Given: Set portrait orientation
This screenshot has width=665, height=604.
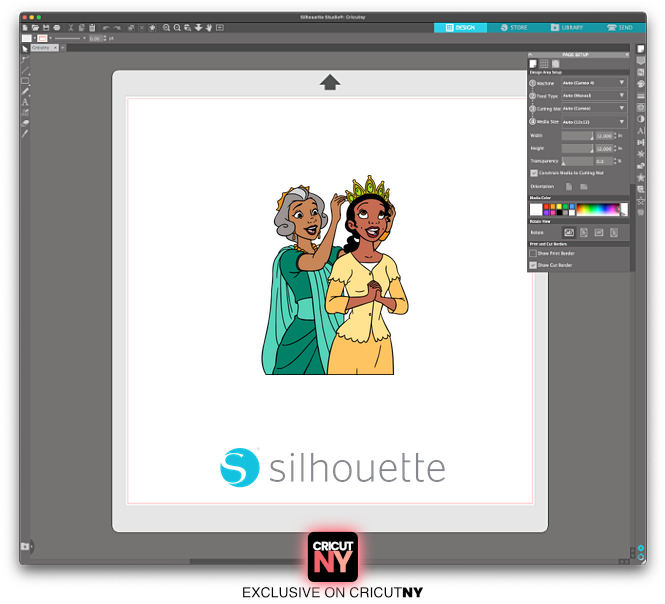Looking at the screenshot, I should coord(569,187).
